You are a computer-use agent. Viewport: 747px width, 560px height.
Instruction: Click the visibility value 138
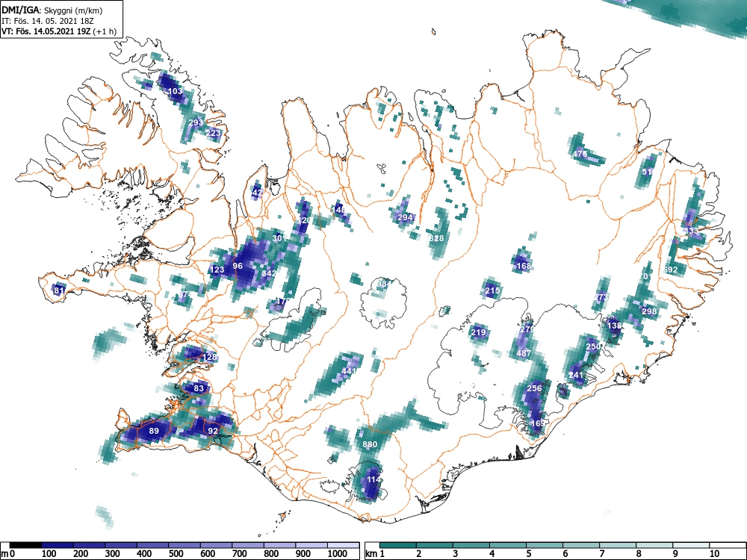tap(615, 326)
